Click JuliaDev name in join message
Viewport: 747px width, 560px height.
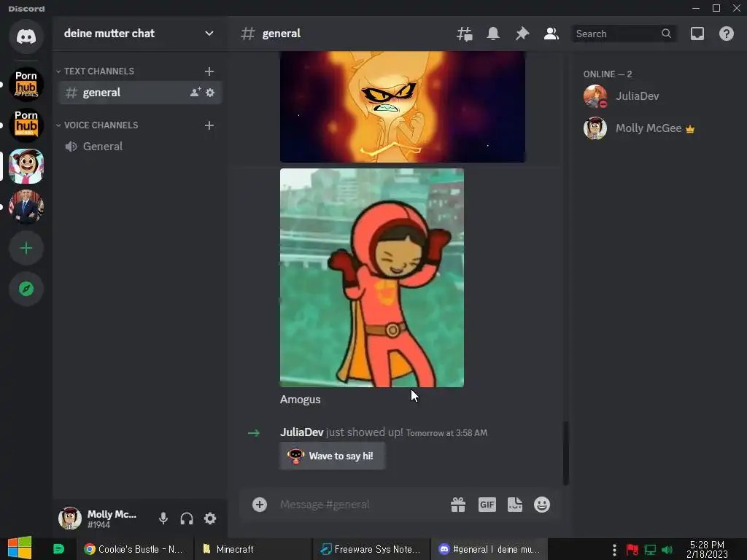coord(301,432)
